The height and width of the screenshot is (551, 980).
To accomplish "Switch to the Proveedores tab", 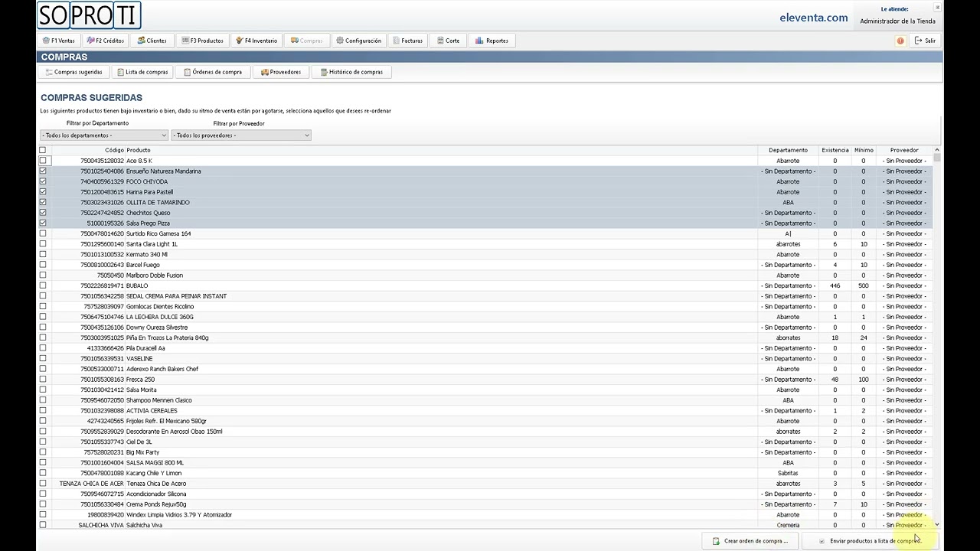I will tap(280, 72).
